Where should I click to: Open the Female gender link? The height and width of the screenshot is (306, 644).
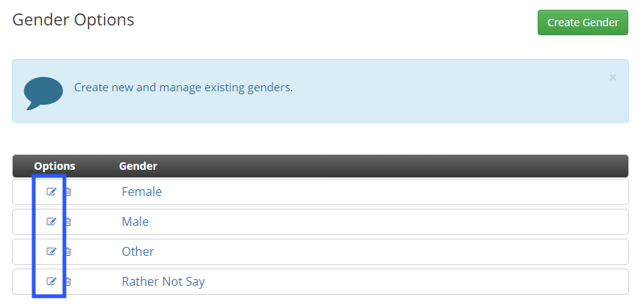coord(142,192)
